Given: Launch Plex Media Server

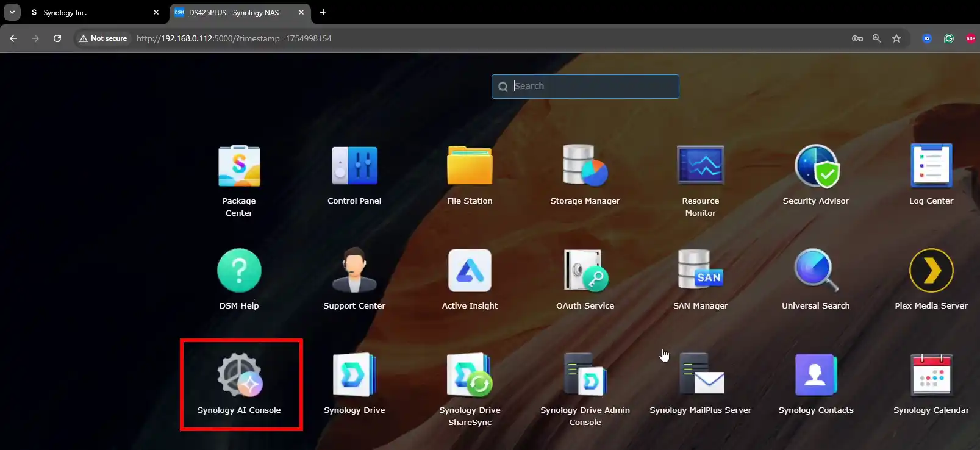Looking at the screenshot, I should 931,271.
